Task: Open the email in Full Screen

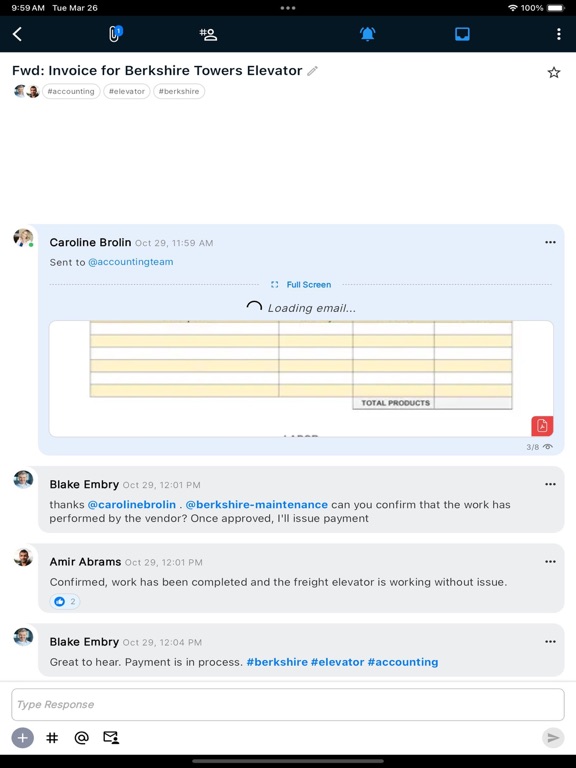Action: tap(302, 285)
